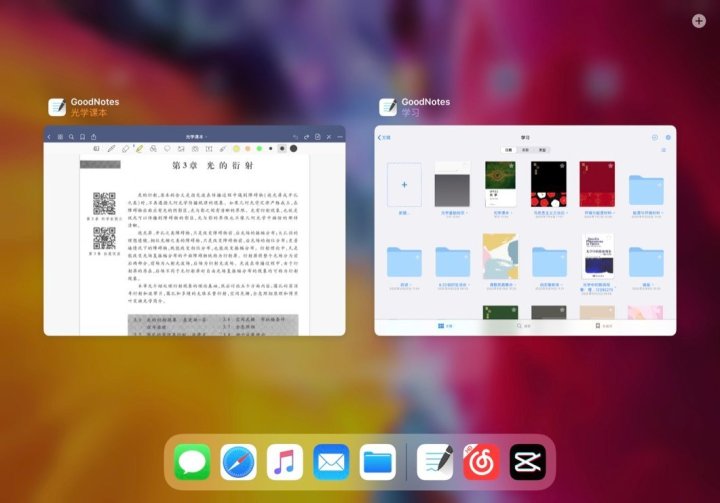Image resolution: width=720 pixels, height=503 pixels.
Task: Open the more options ellipsis in 光学课本 window
Action: (x=340, y=137)
